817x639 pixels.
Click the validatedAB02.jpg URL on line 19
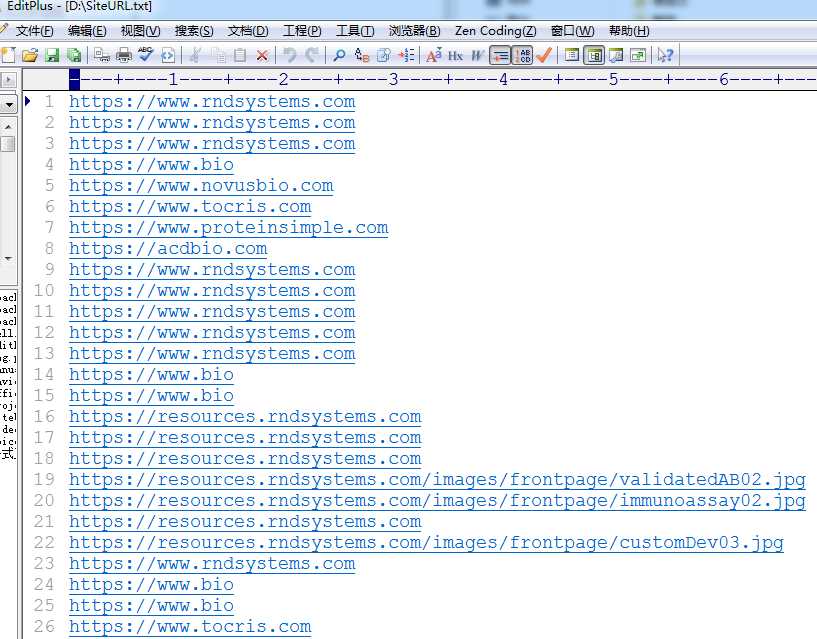point(437,480)
